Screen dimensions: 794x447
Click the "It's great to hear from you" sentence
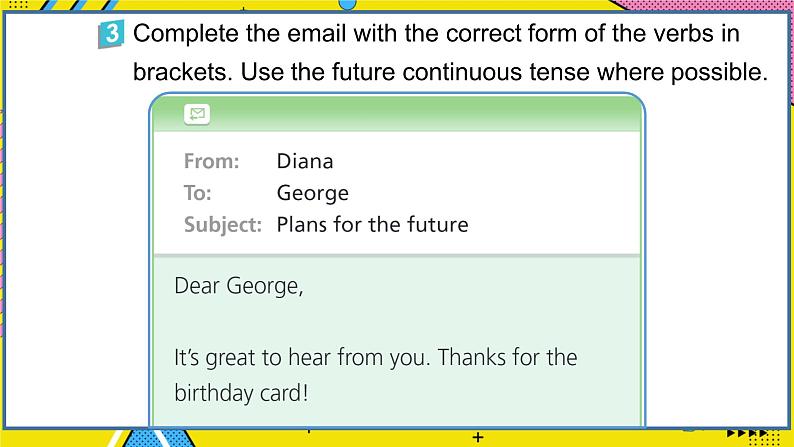375,357
